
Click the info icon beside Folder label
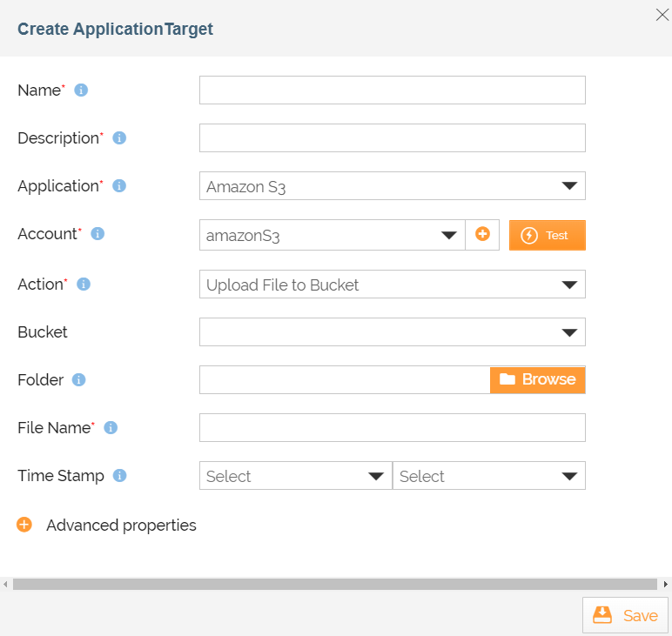click(79, 380)
